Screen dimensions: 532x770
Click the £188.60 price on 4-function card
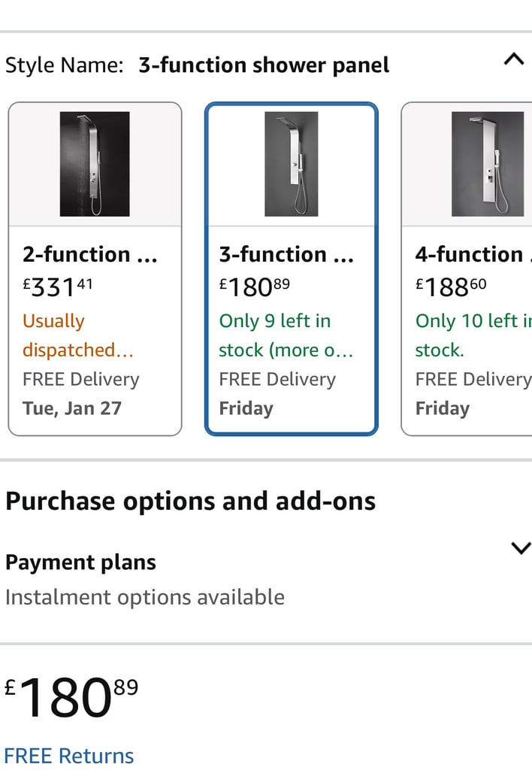click(451, 286)
